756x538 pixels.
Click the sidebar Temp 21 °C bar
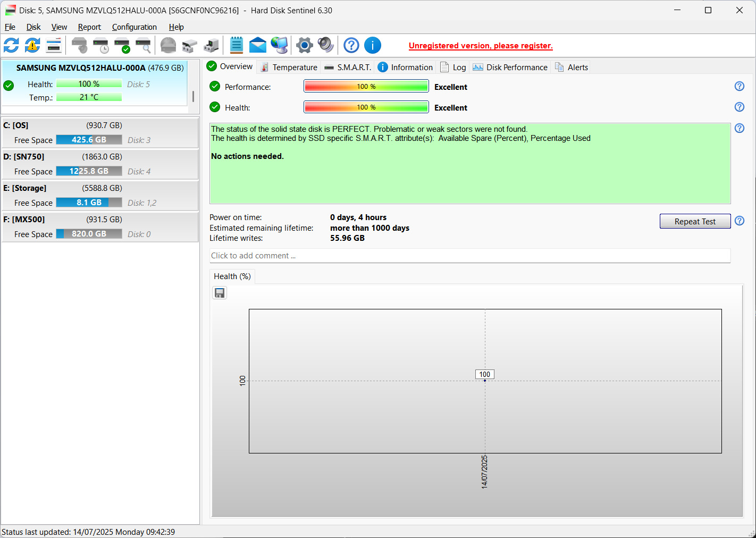pos(89,97)
